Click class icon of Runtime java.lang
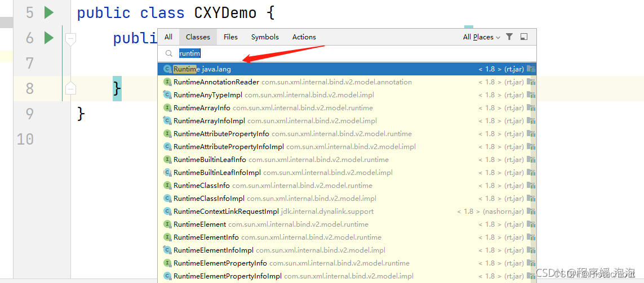 tap(167, 69)
